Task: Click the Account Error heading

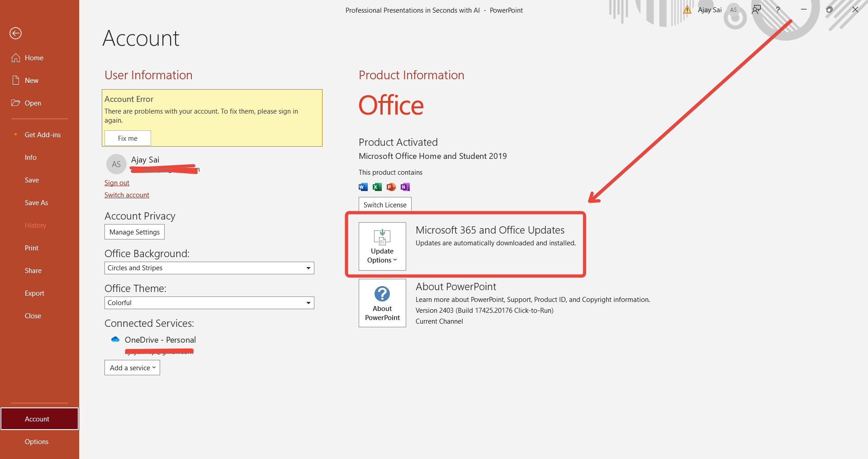Action: click(x=129, y=99)
